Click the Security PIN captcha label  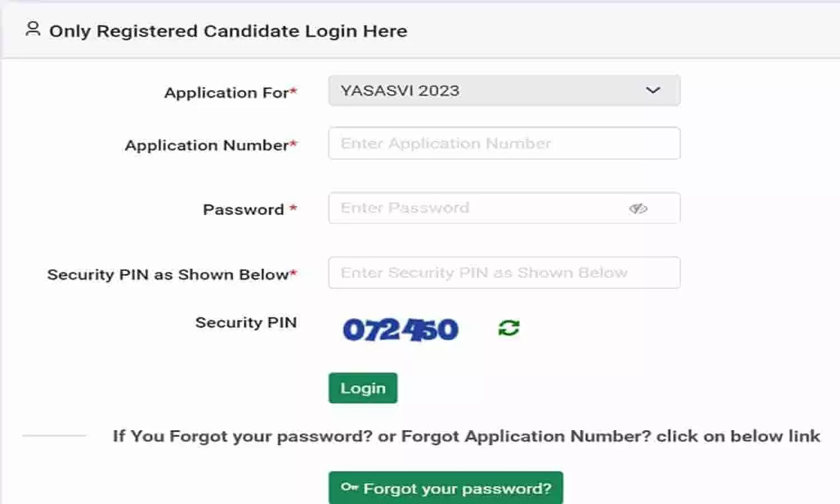click(246, 323)
